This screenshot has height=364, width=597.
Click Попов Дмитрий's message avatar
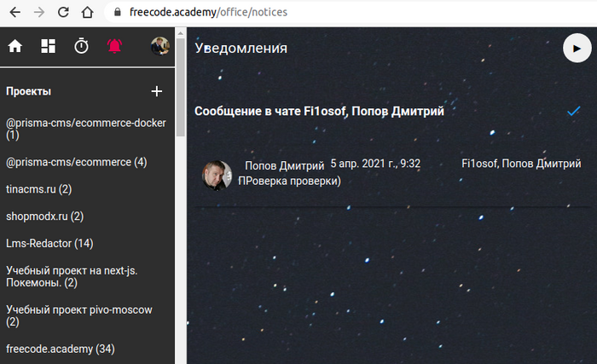coord(217,175)
